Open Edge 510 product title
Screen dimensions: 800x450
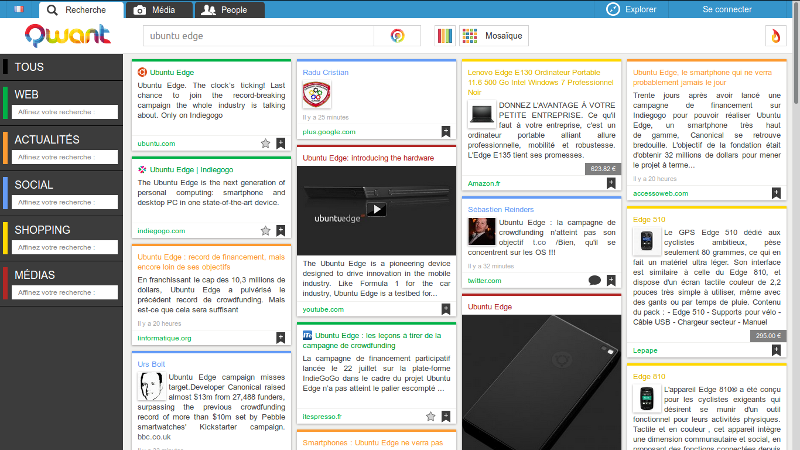click(x=649, y=219)
